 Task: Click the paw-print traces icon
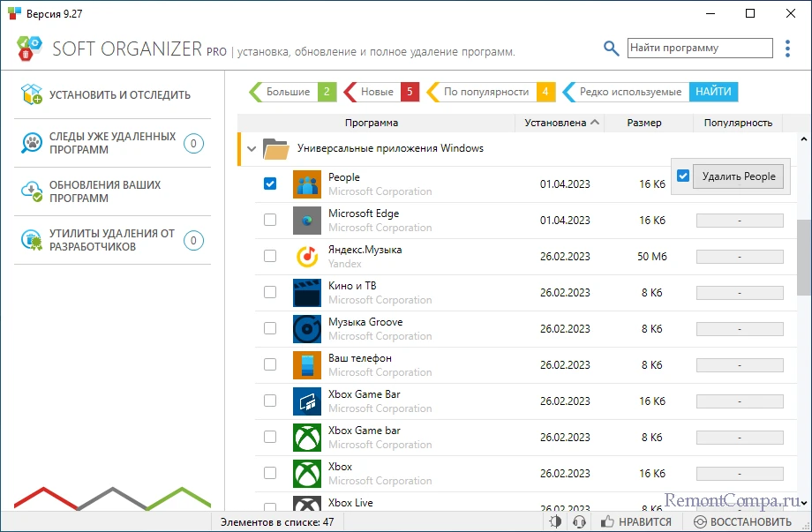point(32,143)
